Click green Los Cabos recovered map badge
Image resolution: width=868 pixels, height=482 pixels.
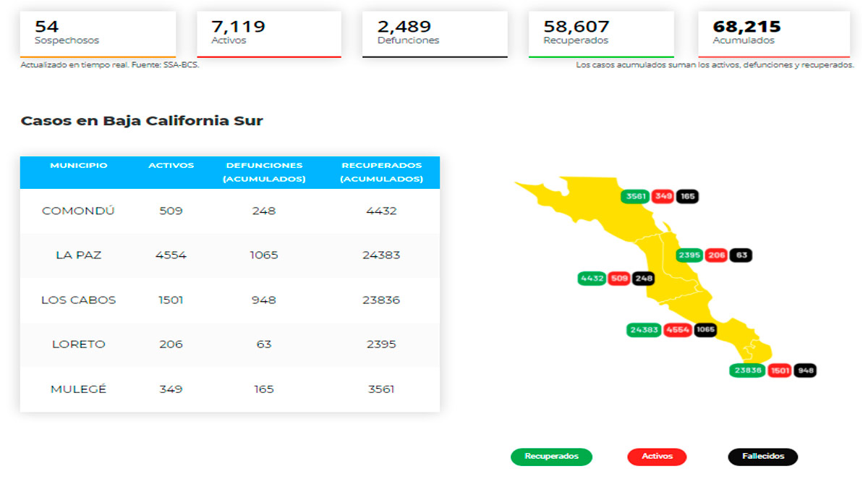[748, 371]
